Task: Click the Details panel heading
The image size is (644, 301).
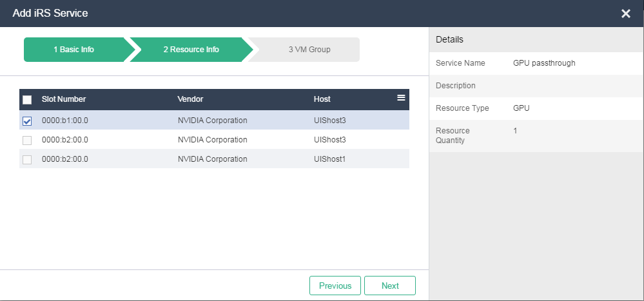Action: (449, 39)
